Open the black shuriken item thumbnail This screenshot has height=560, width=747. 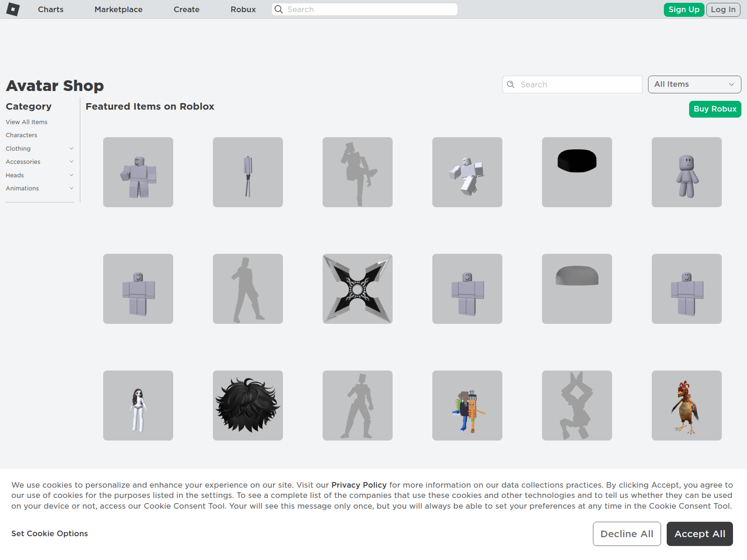point(357,289)
